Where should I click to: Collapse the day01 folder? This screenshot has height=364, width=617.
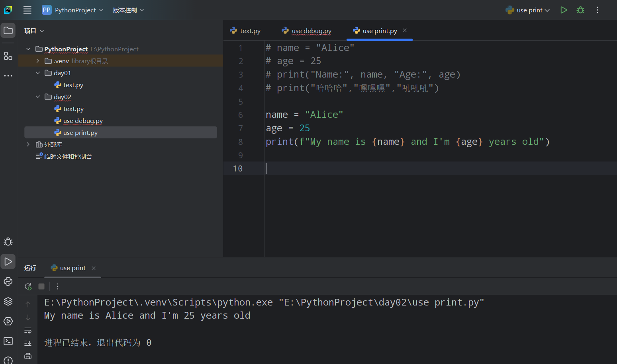pyautogui.click(x=38, y=73)
